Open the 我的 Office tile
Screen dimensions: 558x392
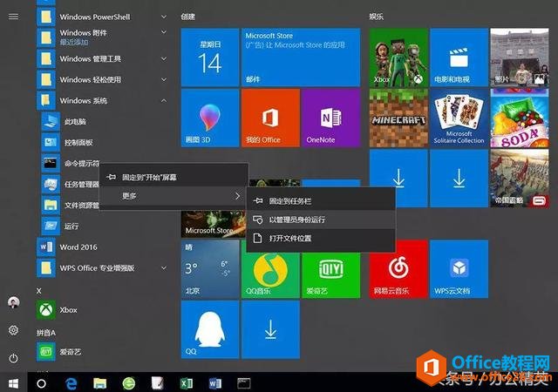tap(270, 118)
